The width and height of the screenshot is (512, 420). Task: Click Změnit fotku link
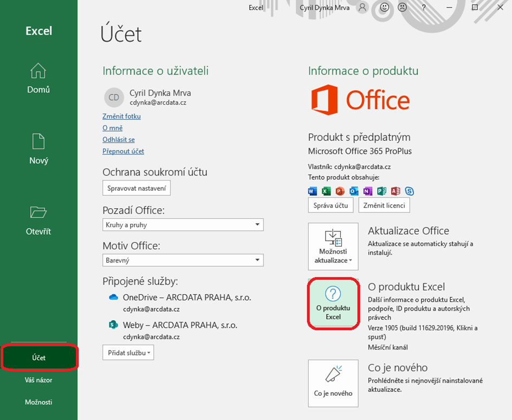tap(121, 117)
